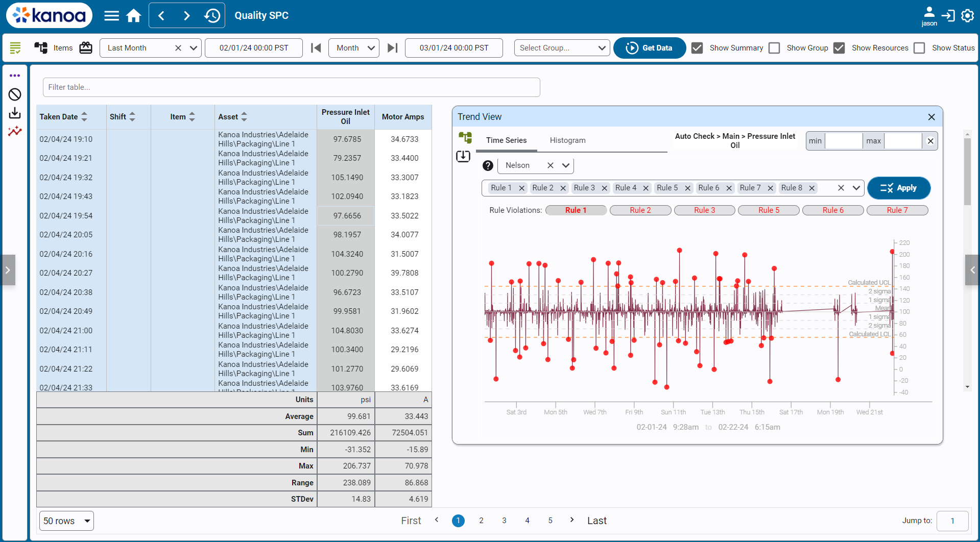
Task: Go to the next page chevron
Action: pyautogui.click(x=572, y=520)
